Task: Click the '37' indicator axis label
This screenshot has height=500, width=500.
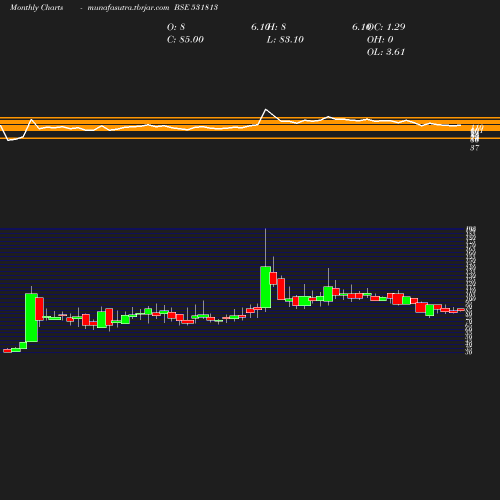Action: pyautogui.click(x=475, y=148)
